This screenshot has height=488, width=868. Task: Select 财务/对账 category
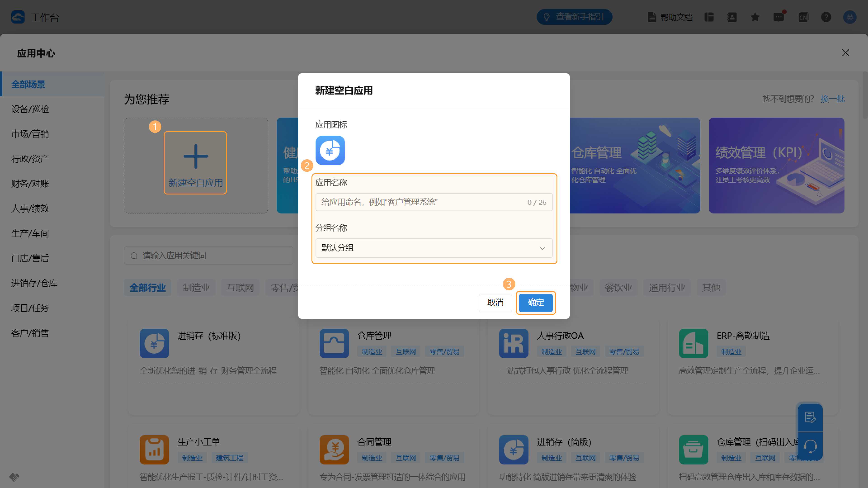(52, 184)
